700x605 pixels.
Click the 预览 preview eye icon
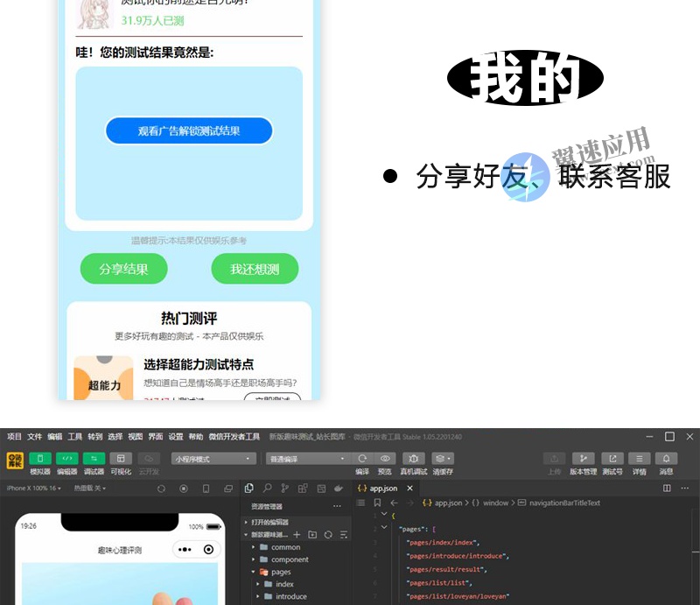(x=384, y=459)
